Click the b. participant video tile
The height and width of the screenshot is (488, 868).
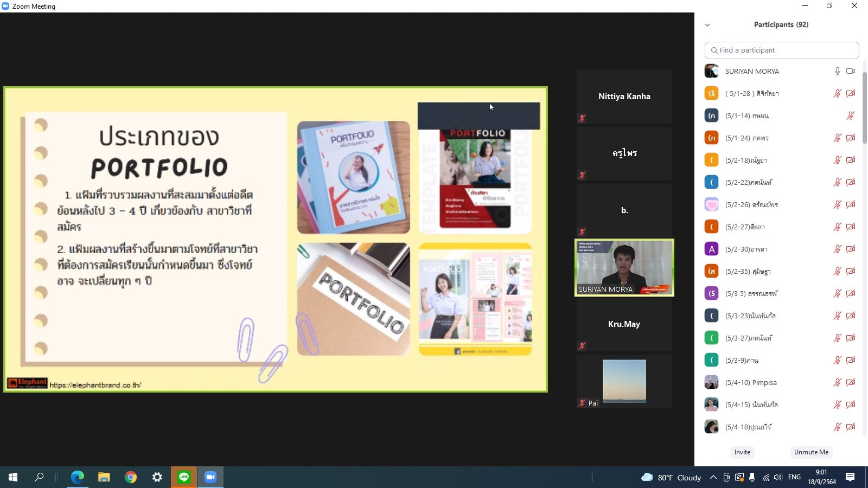(624, 210)
